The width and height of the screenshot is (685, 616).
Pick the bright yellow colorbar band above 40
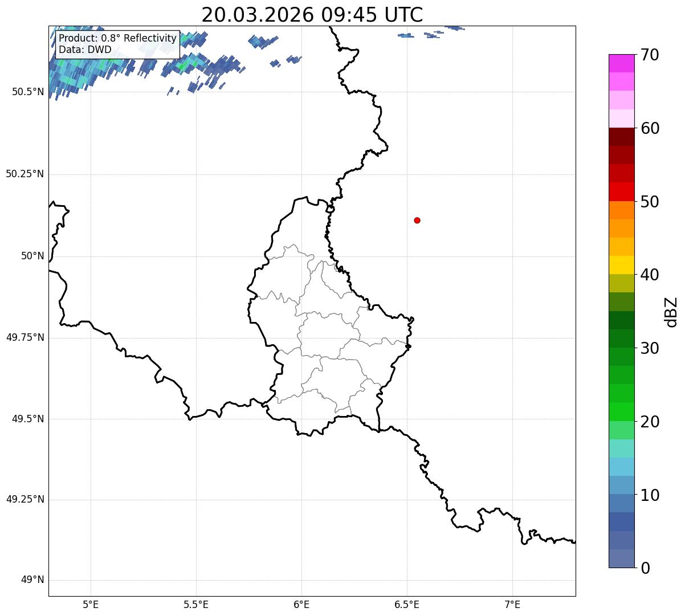621,265
